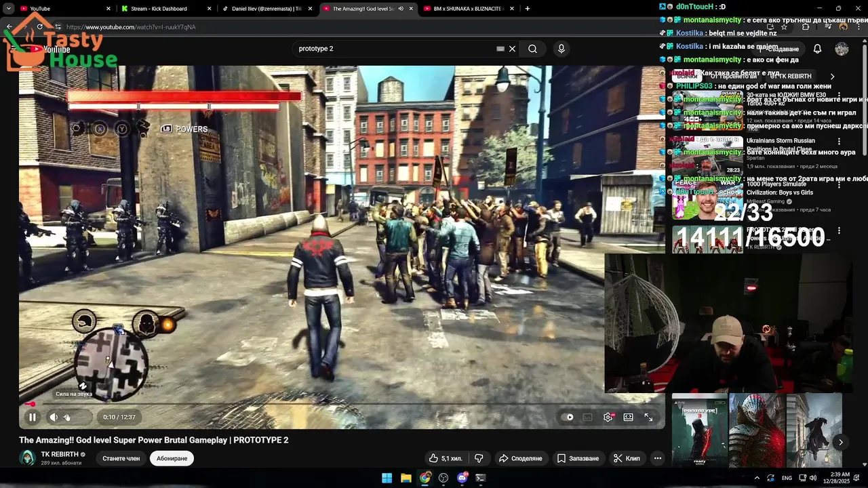868x488 pixels.
Task: Dislike the video with thumbs down
Action: click(x=479, y=458)
